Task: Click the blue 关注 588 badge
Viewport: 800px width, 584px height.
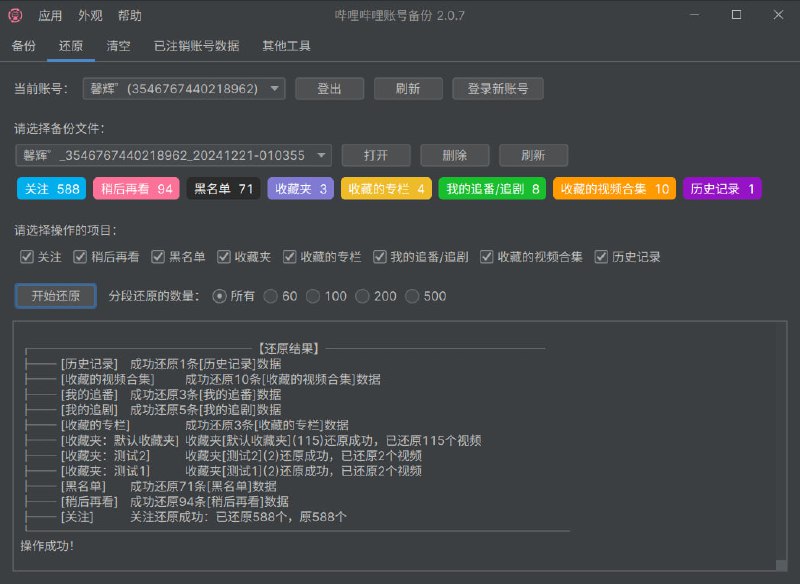Action: pos(50,188)
